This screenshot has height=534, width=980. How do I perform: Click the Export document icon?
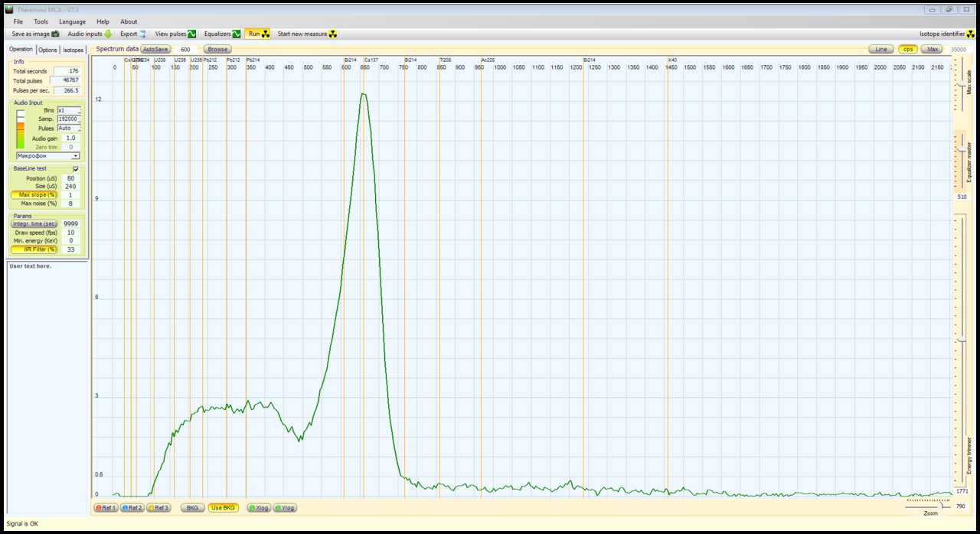tap(142, 34)
